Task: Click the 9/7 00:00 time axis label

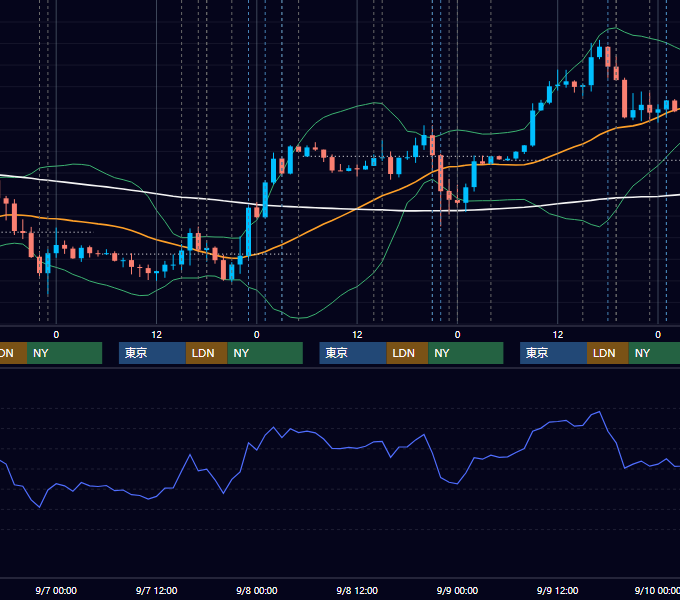Action: (56, 590)
